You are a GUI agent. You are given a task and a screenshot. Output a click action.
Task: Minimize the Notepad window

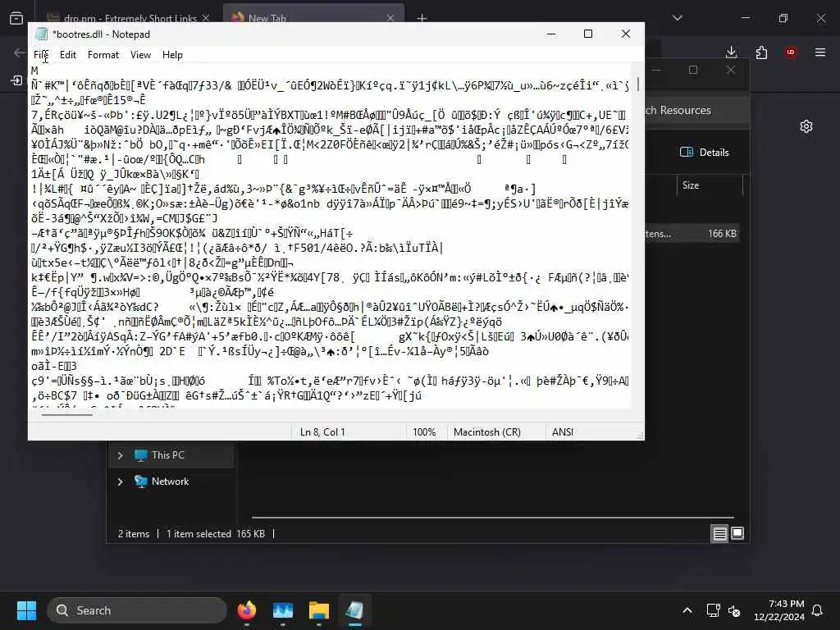[x=551, y=34]
